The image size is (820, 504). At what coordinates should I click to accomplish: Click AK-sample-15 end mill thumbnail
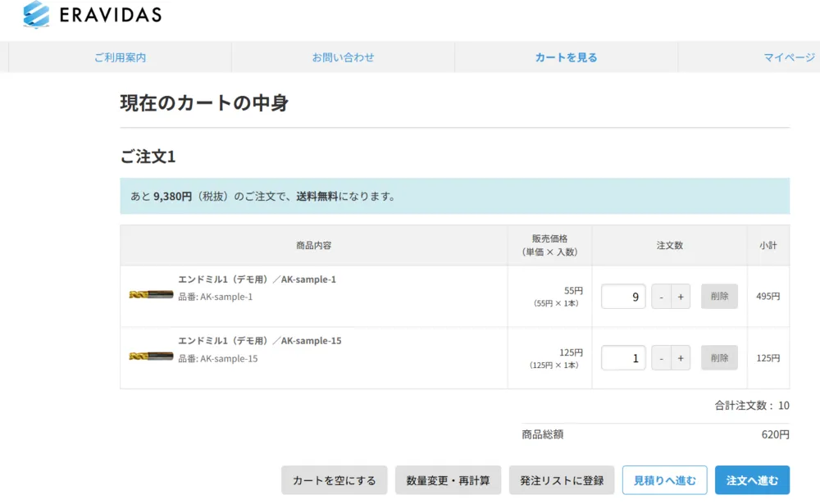pos(151,356)
